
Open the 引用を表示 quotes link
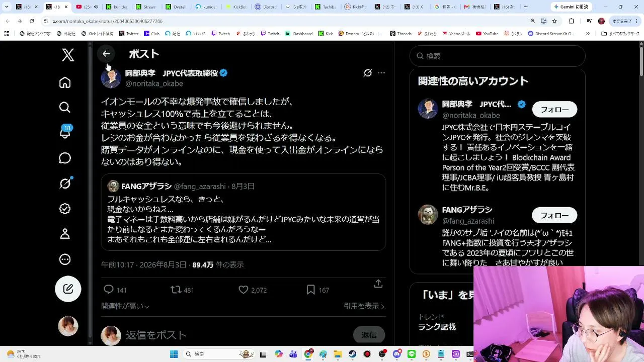(x=364, y=306)
